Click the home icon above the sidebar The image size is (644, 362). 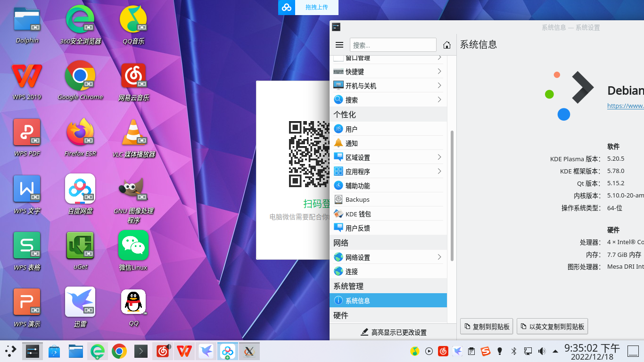tap(446, 44)
